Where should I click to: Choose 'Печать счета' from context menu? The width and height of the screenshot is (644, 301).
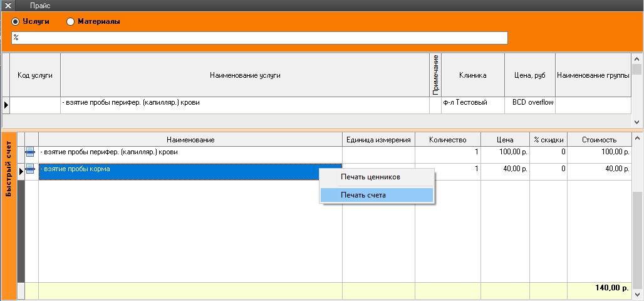(363, 195)
